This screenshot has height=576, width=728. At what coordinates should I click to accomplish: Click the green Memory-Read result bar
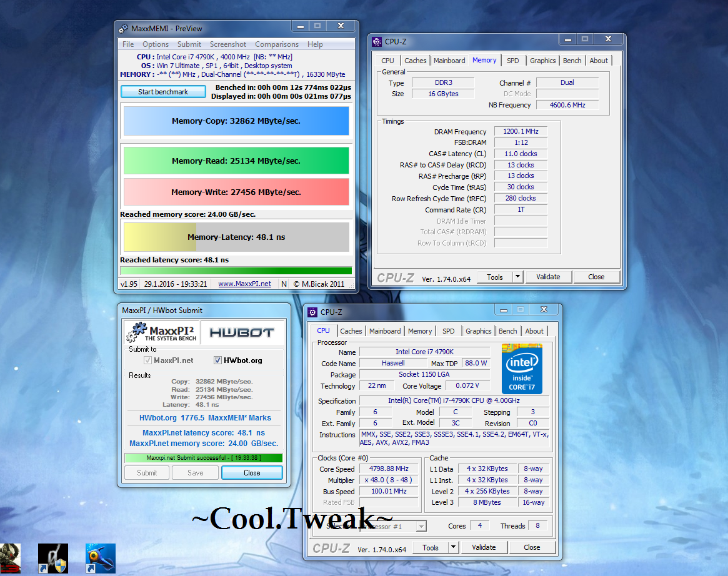click(236, 161)
